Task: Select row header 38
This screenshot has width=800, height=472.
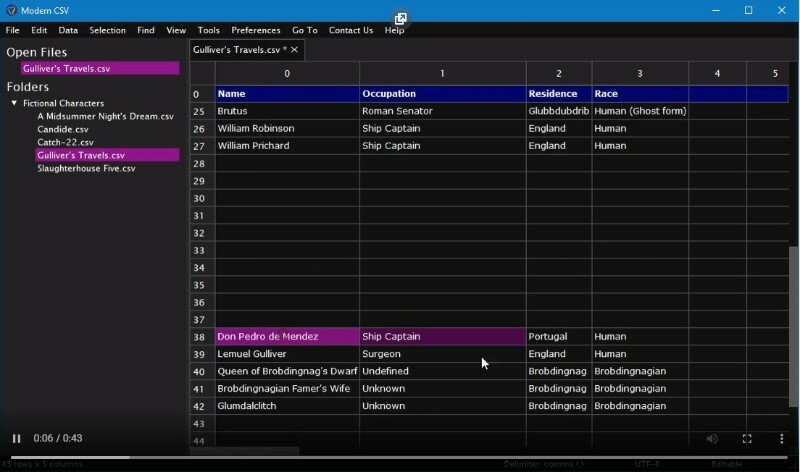Action: tap(198, 337)
